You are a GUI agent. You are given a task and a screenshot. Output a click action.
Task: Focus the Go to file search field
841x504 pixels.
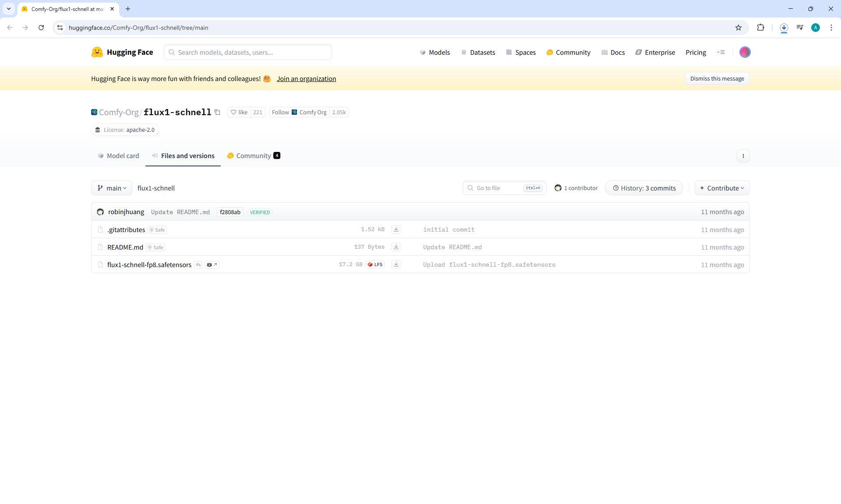(498, 188)
